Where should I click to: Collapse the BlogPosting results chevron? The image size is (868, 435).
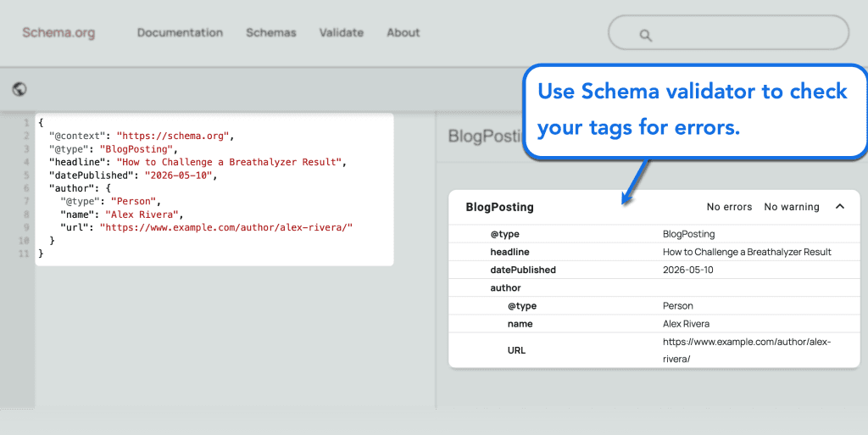click(840, 206)
